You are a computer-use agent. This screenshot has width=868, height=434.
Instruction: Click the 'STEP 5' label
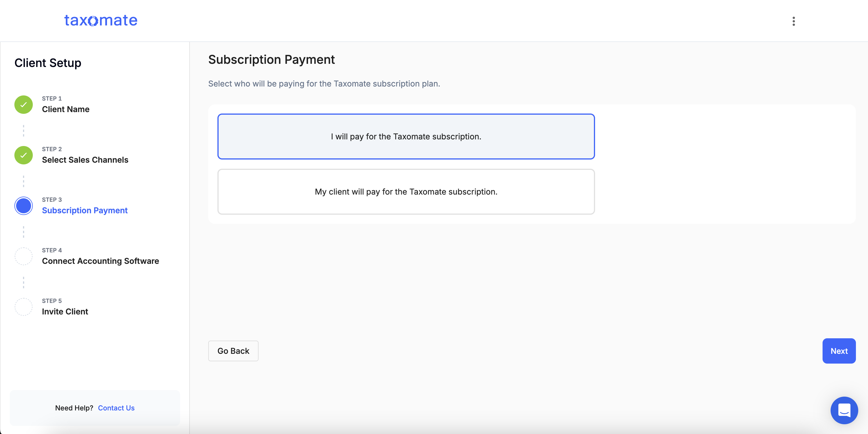pos(52,301)
